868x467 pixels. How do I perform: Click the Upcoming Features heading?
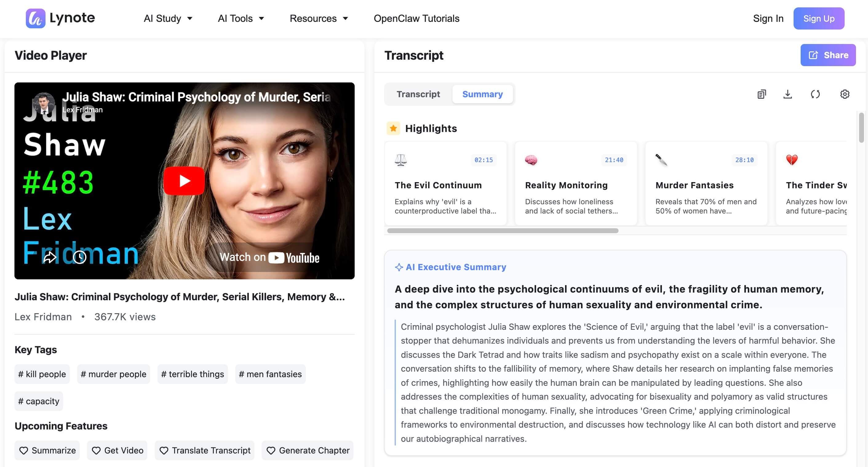click(61, 426)
